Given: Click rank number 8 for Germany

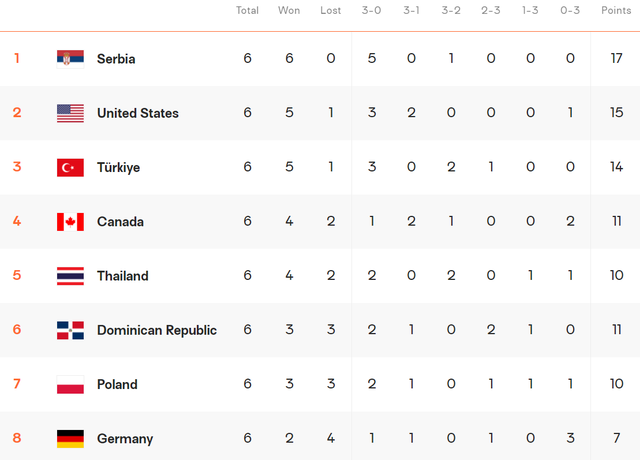Looking at the screenshot, I should tap(17, 438).
